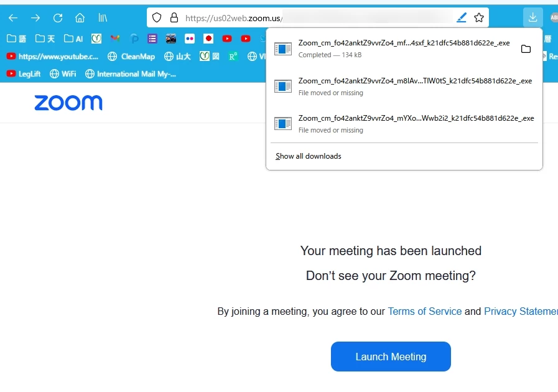Click file icon of the mf...4sxf download
Image resolution: width=558 pixels, height=392 pixels.
click(283, 49)
